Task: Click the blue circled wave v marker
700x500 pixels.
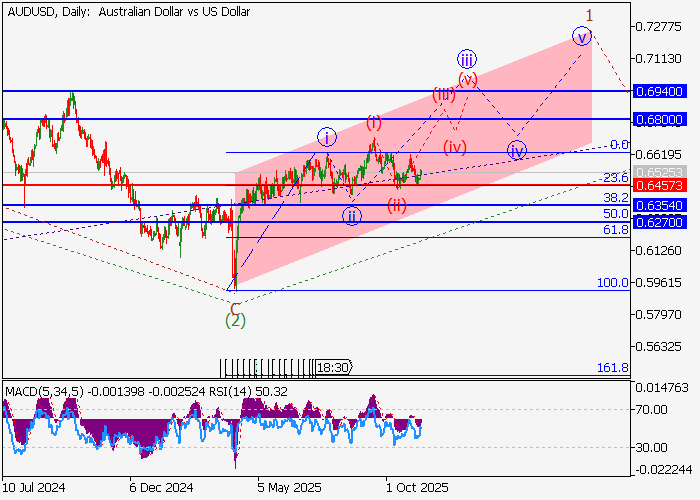Action: tap(582, 37)
